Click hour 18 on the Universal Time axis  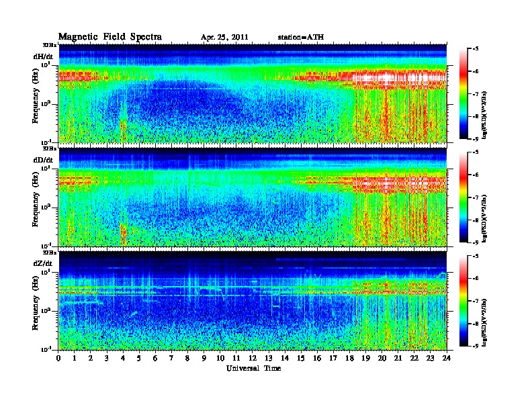click(x=349, y=358)
